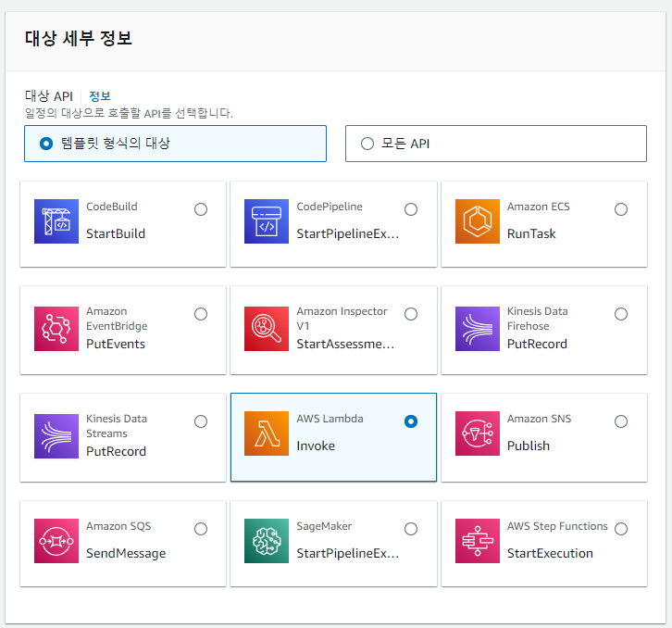Select the Amazon ECS RunTask radio button
The height and width of the screenshot is (628, 672).
(x=621, y=209)
